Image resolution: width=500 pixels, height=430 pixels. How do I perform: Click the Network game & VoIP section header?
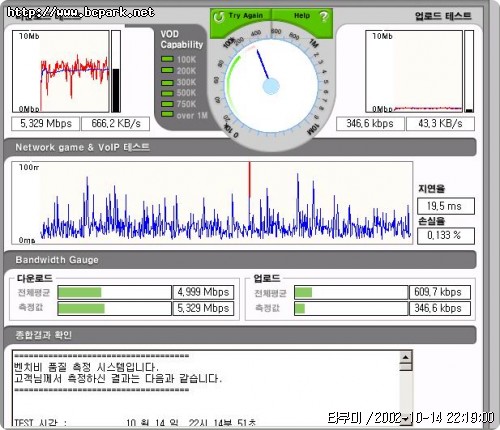tap(240, 147)
